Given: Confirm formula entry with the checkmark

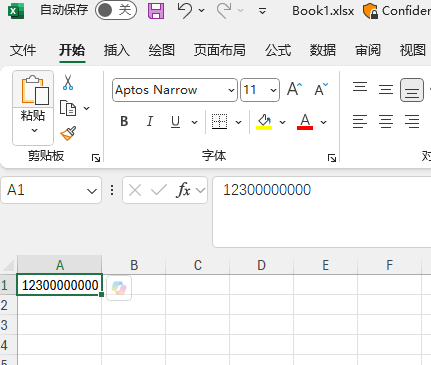Looking at the screenshot, I should click(x=159, y=190).
